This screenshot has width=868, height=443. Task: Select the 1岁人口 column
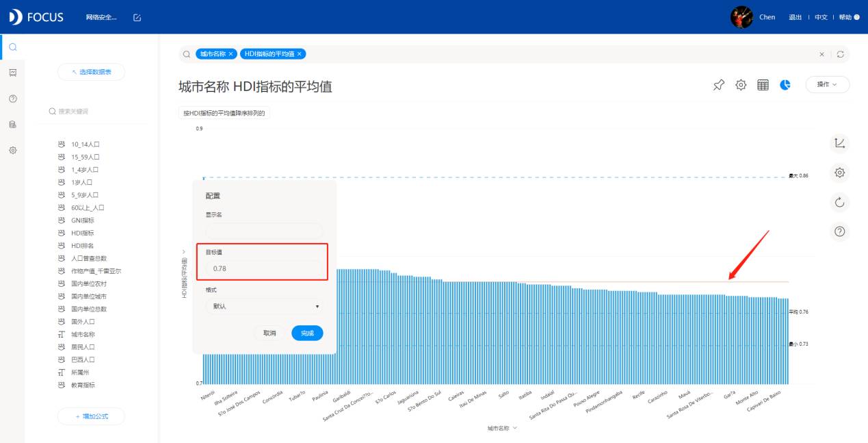(81, 182)
